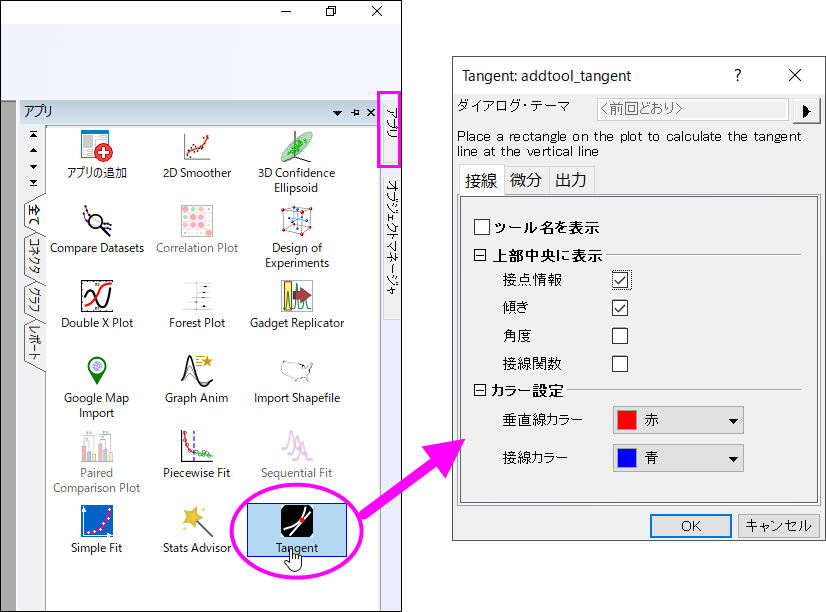Image resolution: width=826 pixels, height=612 pixels.
Task: Open the アプリ docked vertical tab
Action: 390,130
